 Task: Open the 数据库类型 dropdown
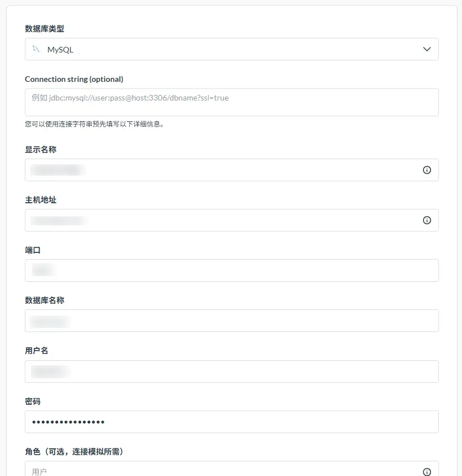click(x=231, y=49)
